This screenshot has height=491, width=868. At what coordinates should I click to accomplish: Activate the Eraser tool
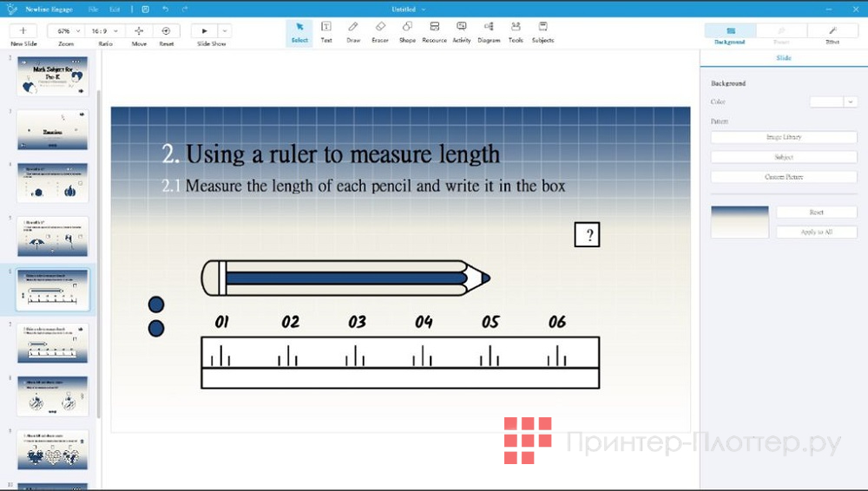pyautogui.click(x=379, y=31)
